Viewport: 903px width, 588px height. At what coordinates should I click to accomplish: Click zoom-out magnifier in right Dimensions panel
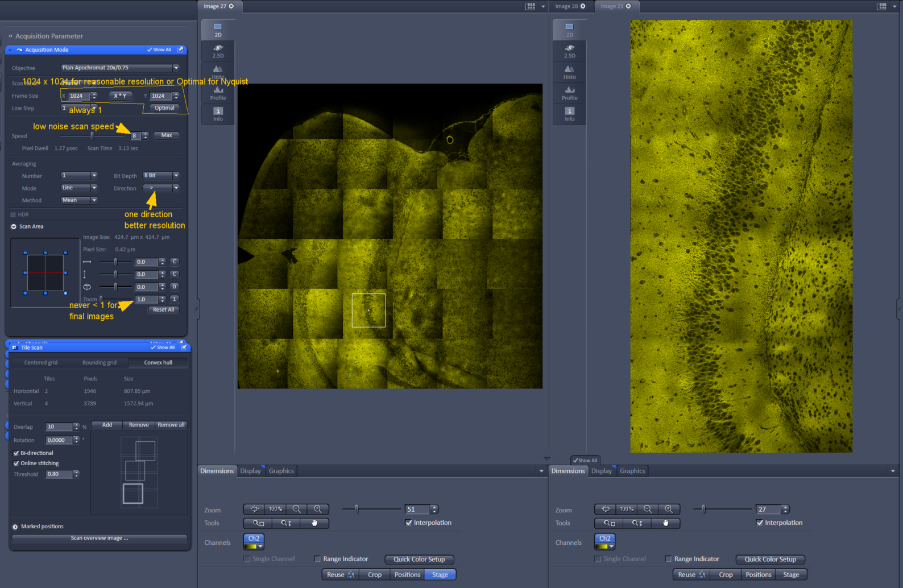[x=648, y=510]
